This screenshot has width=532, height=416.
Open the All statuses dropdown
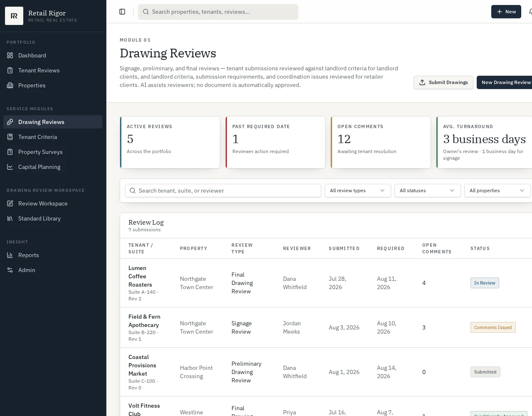pyautogui.click(x=428, y=191)
